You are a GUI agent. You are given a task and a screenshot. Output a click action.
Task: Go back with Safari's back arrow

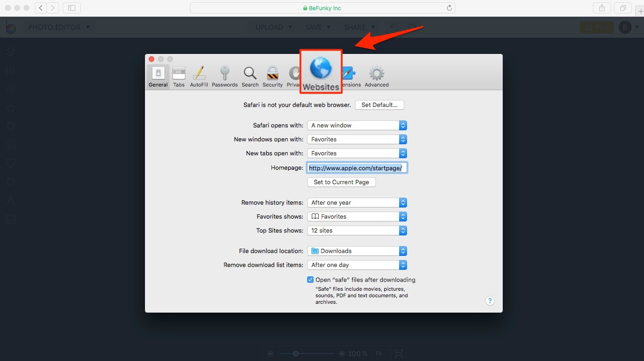pos(41,8)
